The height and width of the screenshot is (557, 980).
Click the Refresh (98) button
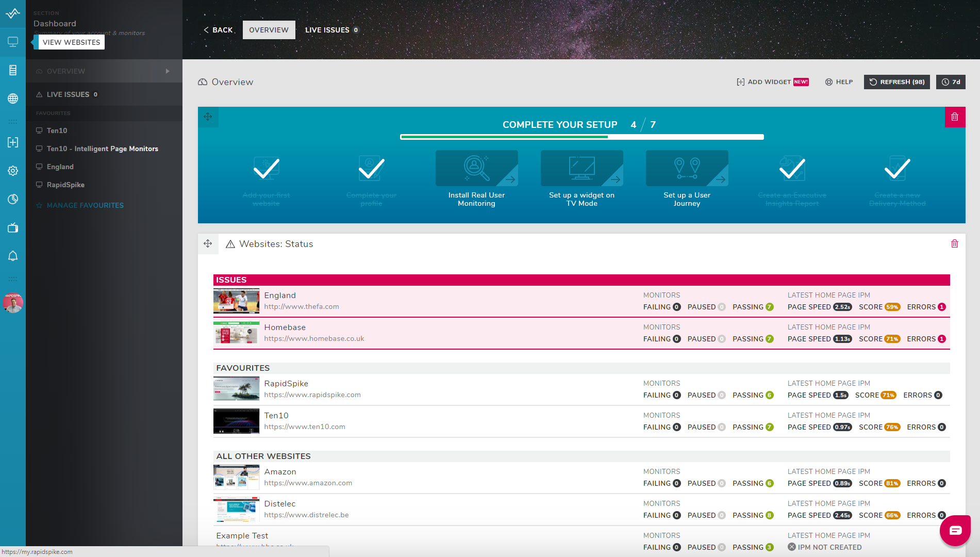pos(896,81)
